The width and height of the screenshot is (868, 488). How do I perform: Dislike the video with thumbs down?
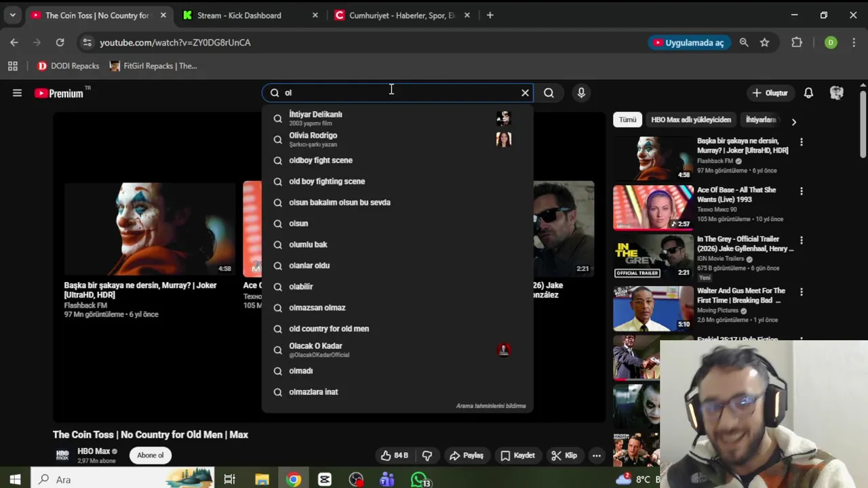[427, 455]
